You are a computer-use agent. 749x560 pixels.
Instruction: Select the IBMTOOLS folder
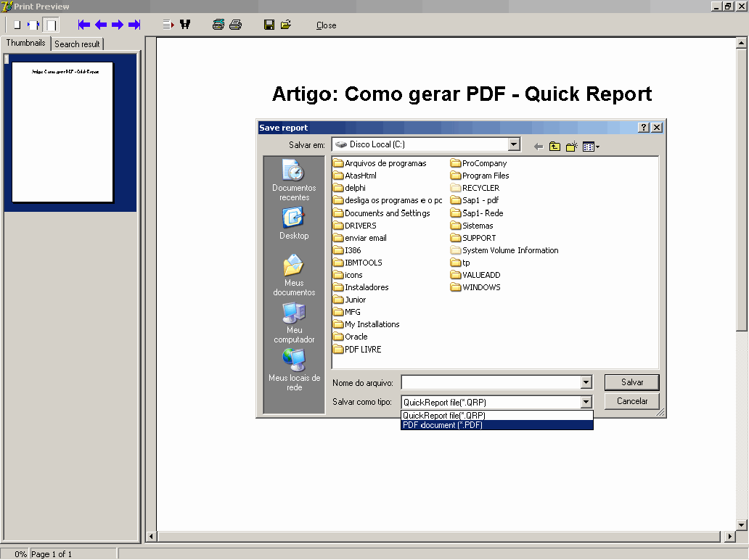[x=358, y=263]
